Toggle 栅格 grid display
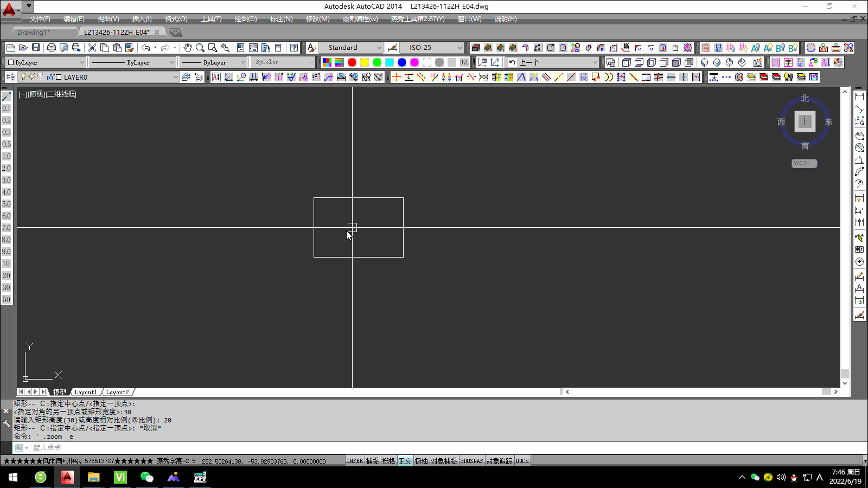This screenshot has height=488, width=868. pos(389,461)
